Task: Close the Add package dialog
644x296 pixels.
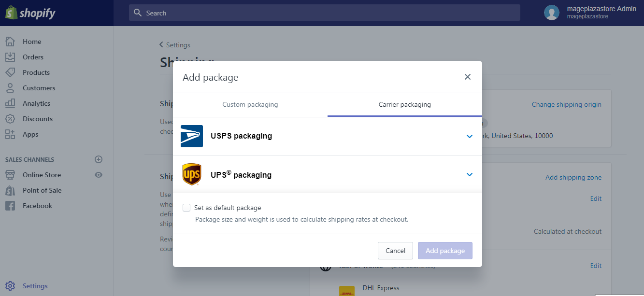Action: click(467, 77)
